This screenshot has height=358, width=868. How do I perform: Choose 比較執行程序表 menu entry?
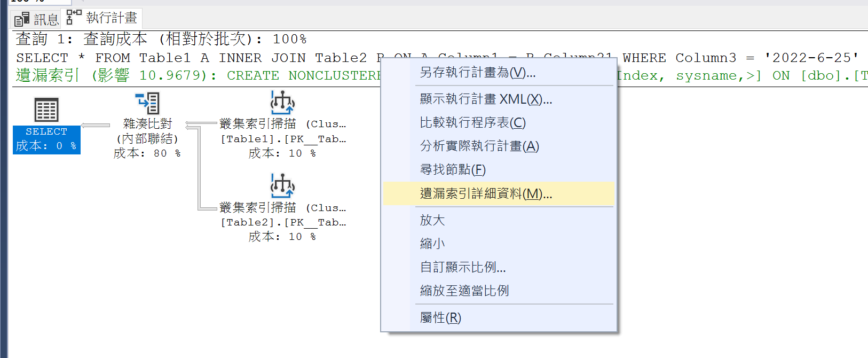[499, 123]
